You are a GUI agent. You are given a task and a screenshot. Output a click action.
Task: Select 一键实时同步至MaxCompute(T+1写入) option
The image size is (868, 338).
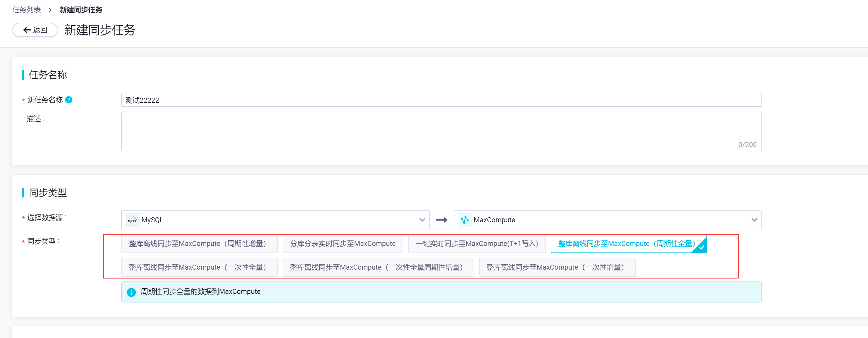click(x=477, y=244)
